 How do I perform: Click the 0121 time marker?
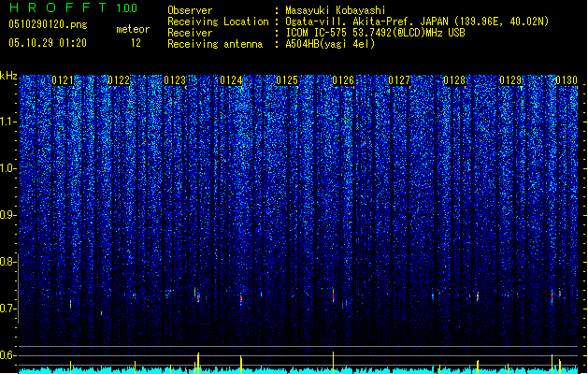click(x=63, y=80)
